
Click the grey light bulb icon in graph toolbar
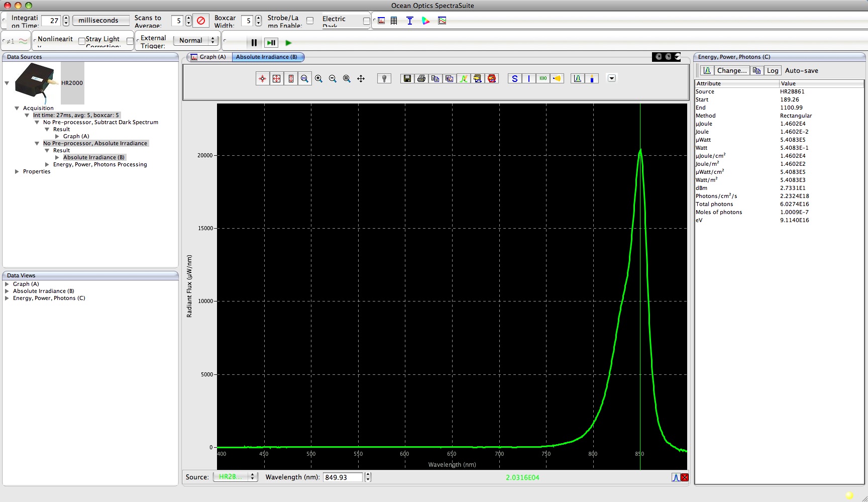[x=384, y=78]
